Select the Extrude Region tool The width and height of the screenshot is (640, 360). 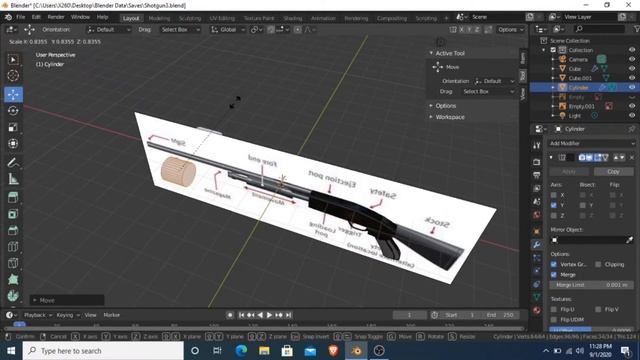(x=13, y=198)
